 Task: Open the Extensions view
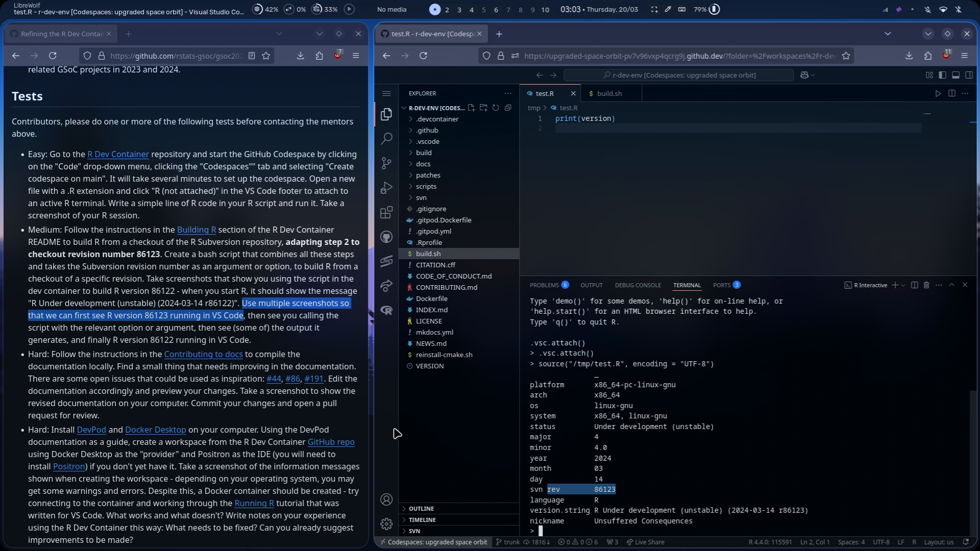[386, 212]
